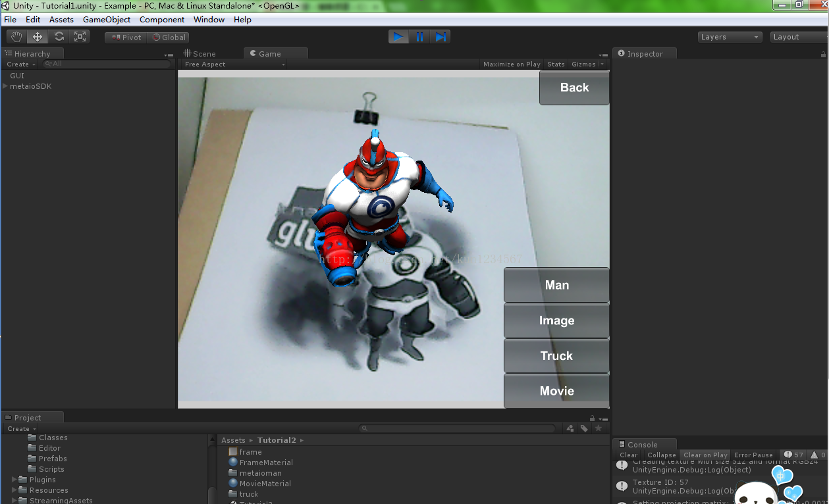Select the Hand tool
The height and width of the screenshot is (504, 829).
17,37
